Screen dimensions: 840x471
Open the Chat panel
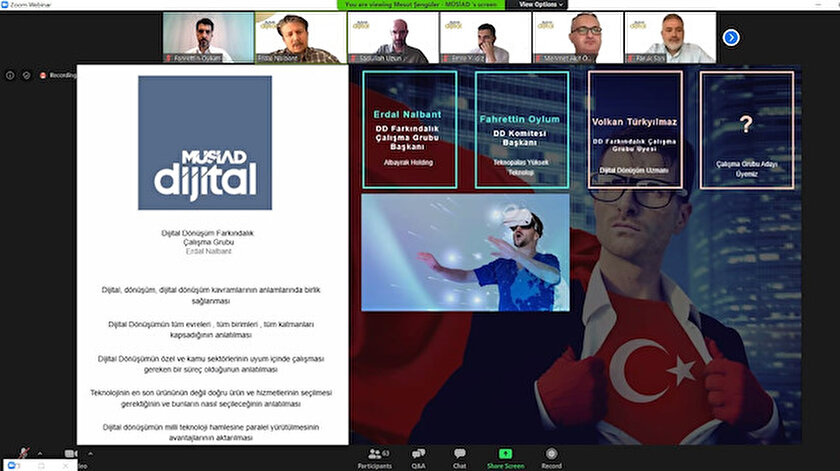(460, 458)
